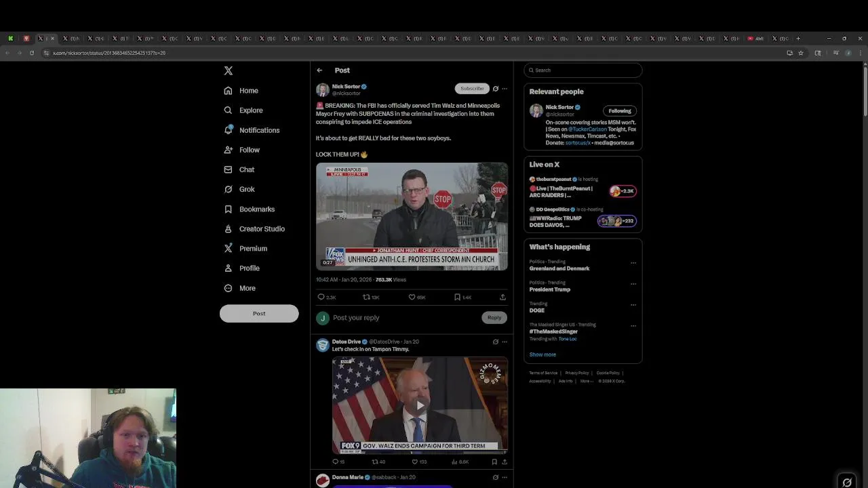This screenshot has width=868, height=488.
Task: Open DOGE trending topic
Action: coord(537,310)
